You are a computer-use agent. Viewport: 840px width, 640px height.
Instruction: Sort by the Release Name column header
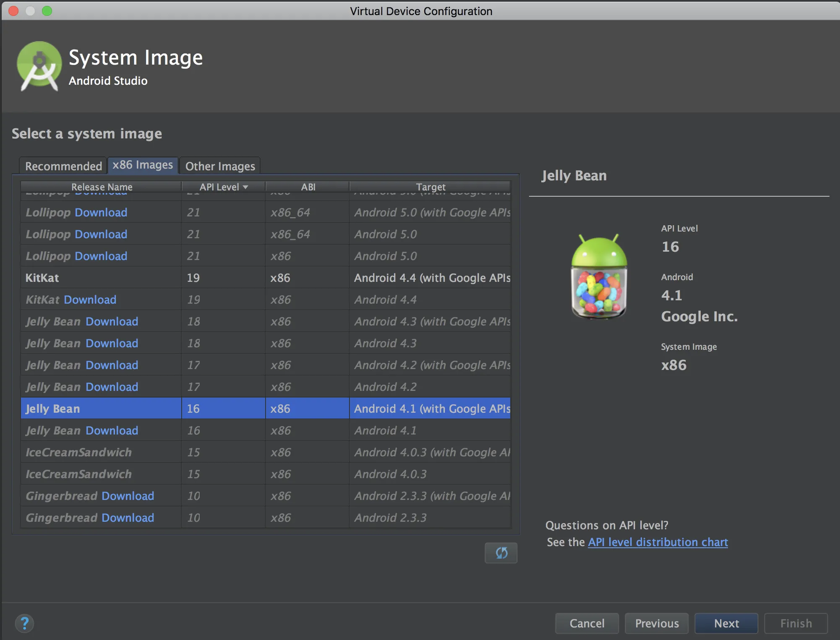point(101,187)
